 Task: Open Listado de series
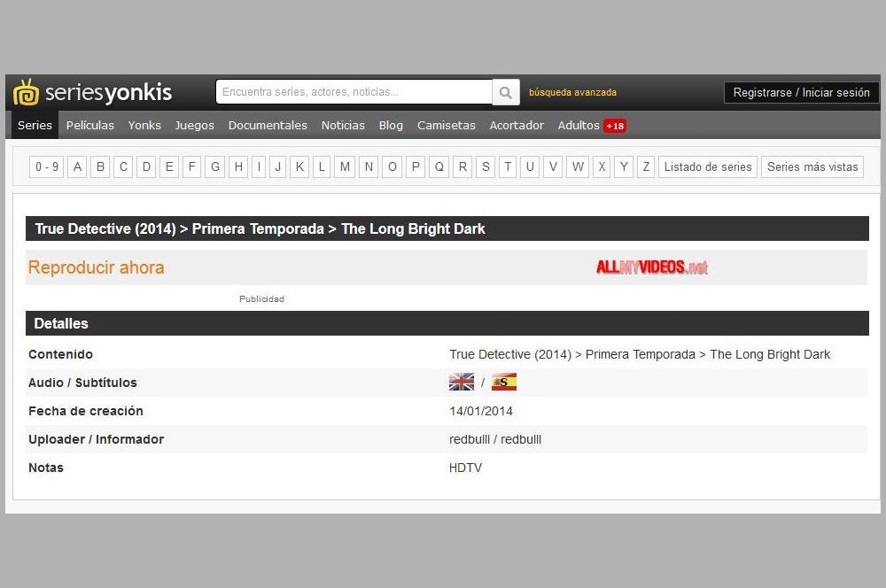(x=707, y=166)
